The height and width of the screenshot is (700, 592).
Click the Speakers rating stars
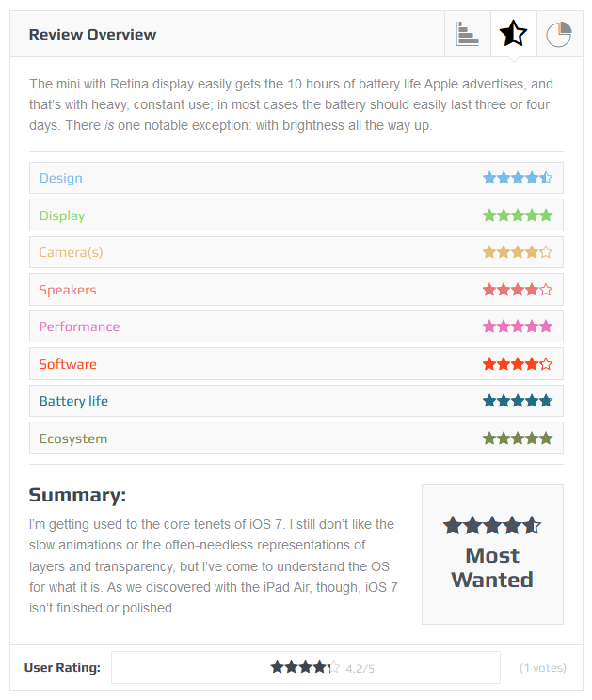(517, 290)
